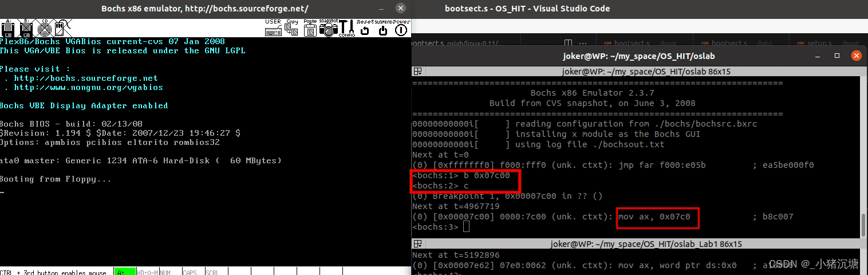Click the '<bochs:3>' prompt input in terminal

441,227
